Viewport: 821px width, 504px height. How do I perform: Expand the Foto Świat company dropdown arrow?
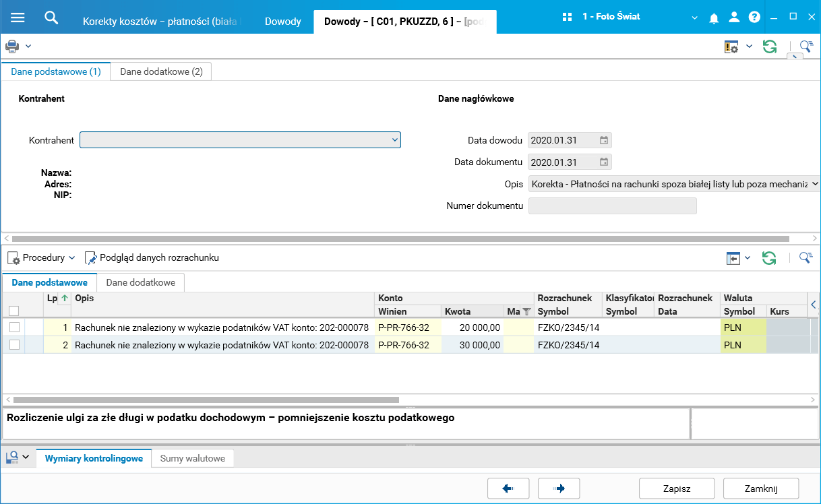[695, 18]
